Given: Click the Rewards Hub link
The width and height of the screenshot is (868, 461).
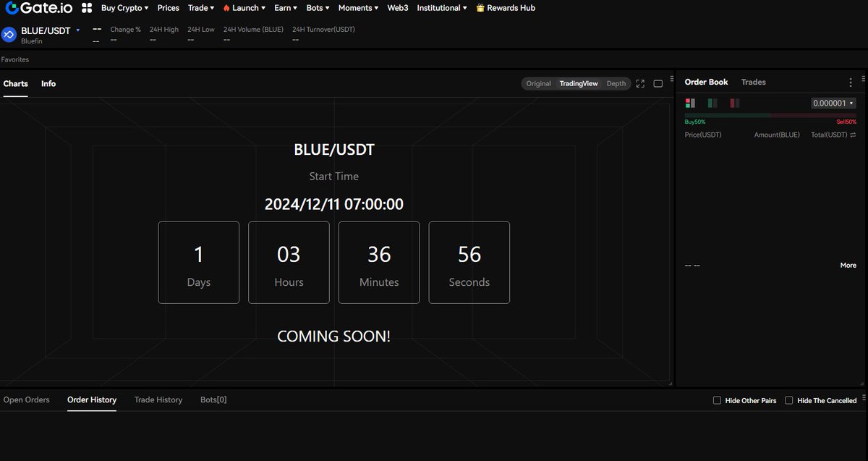Looking at the screenshot, I should (511, 8).
